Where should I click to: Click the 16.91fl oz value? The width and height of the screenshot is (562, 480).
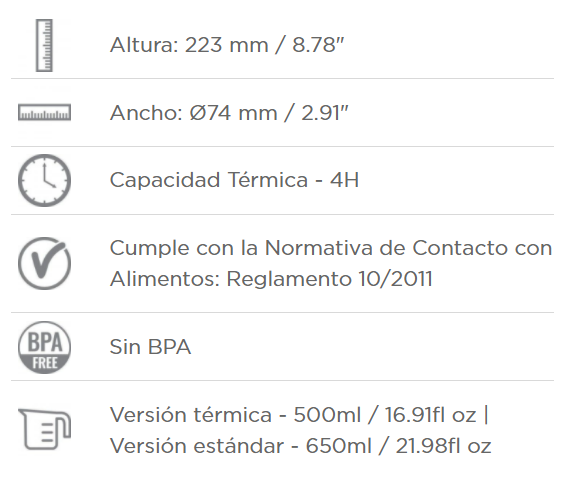[x=430, y=415]
